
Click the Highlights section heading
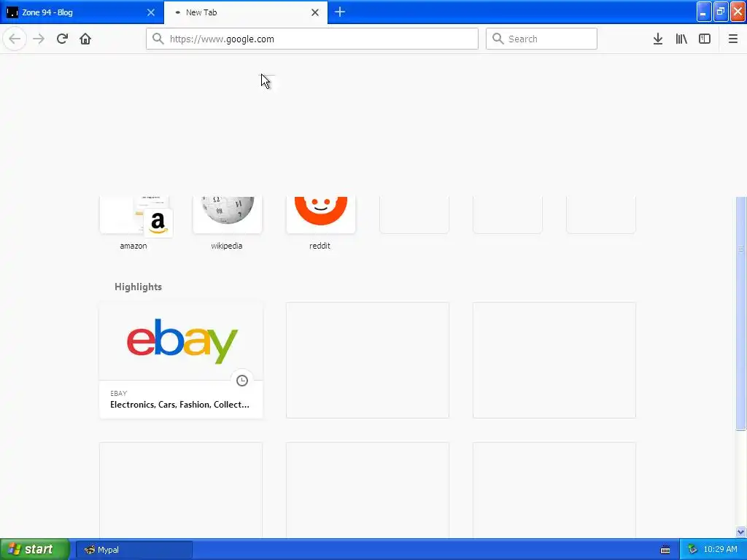(x=138, y=287)
